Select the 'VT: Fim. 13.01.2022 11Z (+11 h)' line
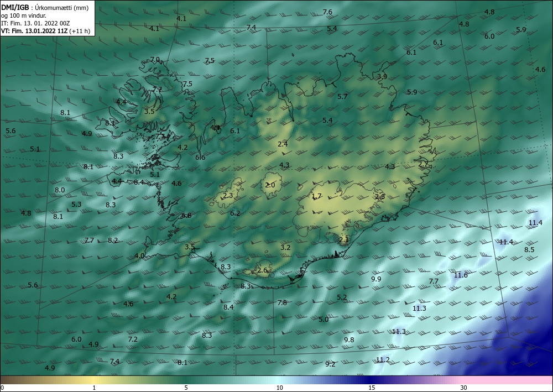This screenshot has height=392, width=553. [45, 31]
